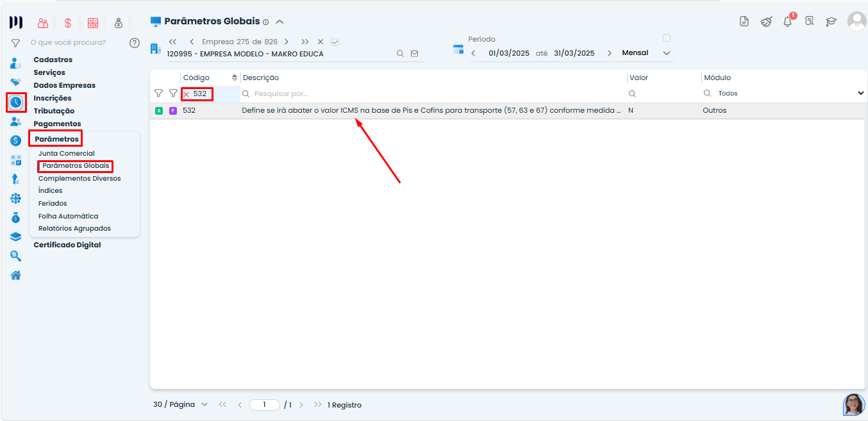The width and height of the screenshot is (868, 421).
Task: Open the Inscrições menu
Action: [53, 98]
